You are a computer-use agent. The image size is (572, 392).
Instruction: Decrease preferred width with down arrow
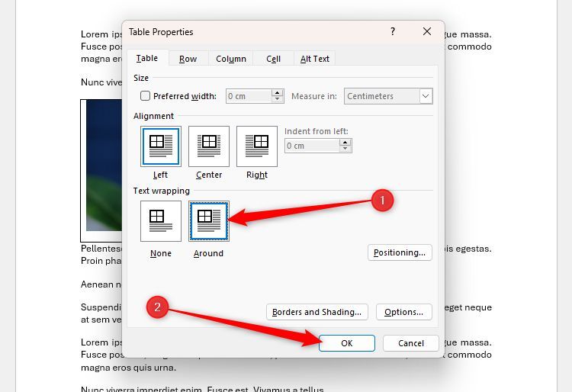[278, 100]
